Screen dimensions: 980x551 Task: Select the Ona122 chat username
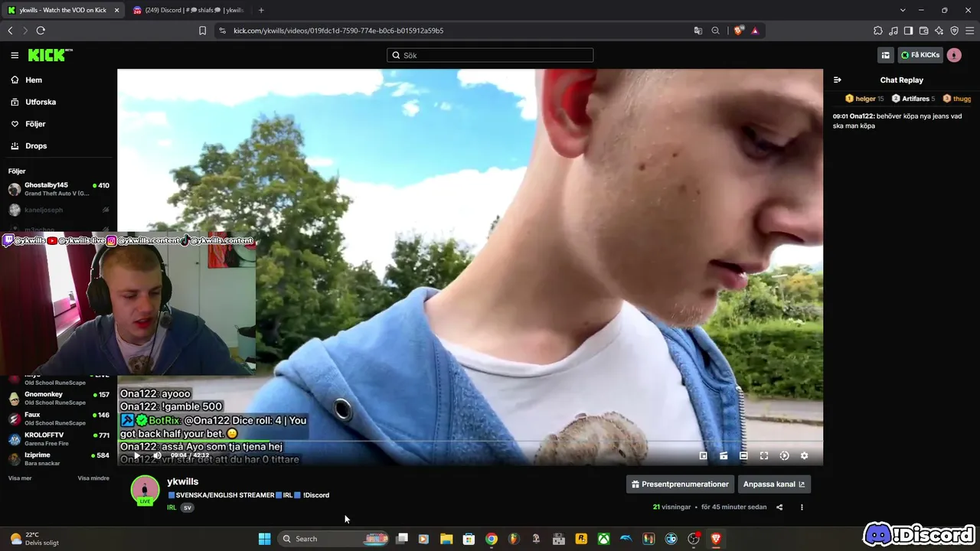pyautogui.click(x=862, y=116)
